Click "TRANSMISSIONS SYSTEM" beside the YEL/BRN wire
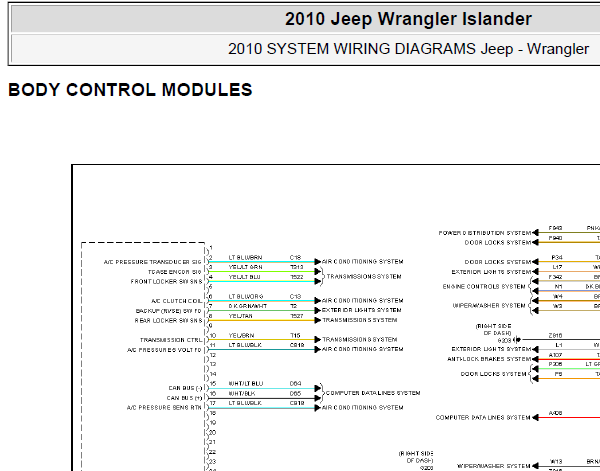 click(x=360, y=340)
